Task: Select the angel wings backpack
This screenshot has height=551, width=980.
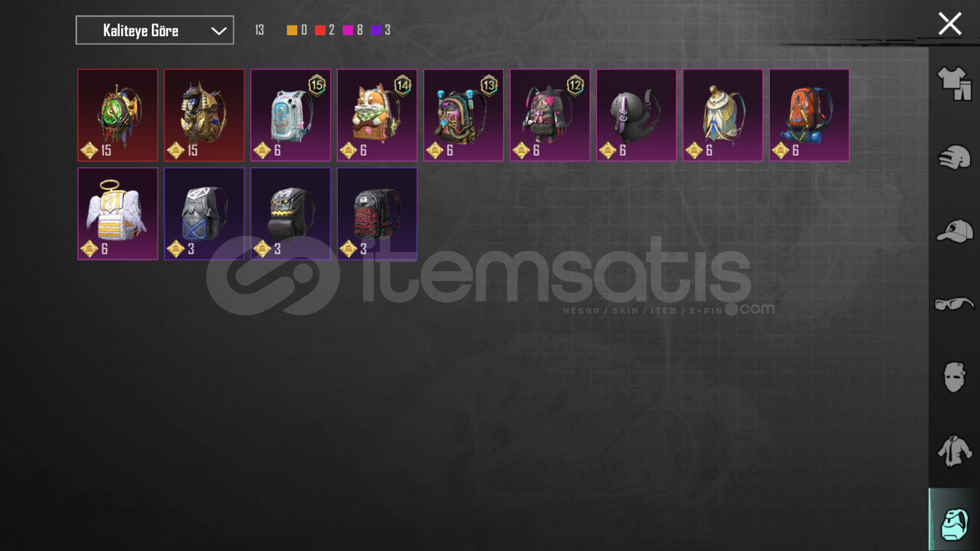Action: click(x=118, y=214)
